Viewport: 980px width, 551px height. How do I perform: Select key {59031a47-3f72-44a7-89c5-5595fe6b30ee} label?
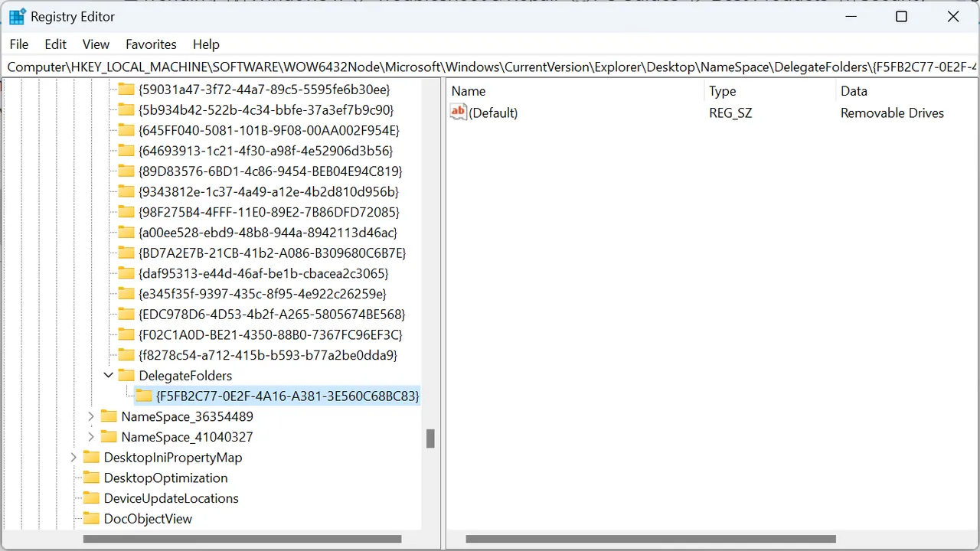264,90
